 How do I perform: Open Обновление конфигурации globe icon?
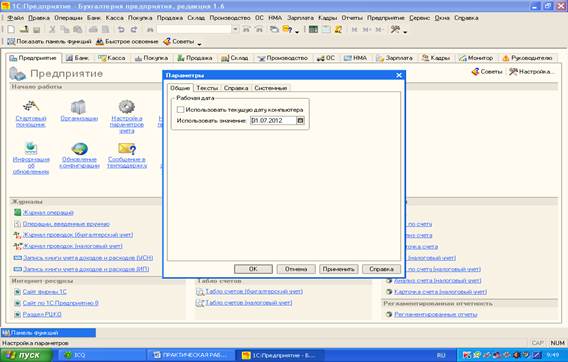click(79, 155)
